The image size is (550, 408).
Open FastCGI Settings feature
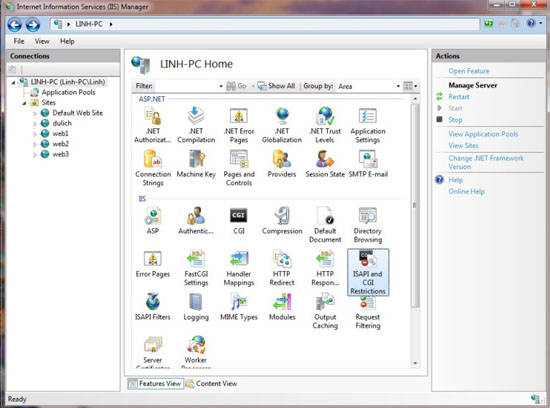point(196,268)
